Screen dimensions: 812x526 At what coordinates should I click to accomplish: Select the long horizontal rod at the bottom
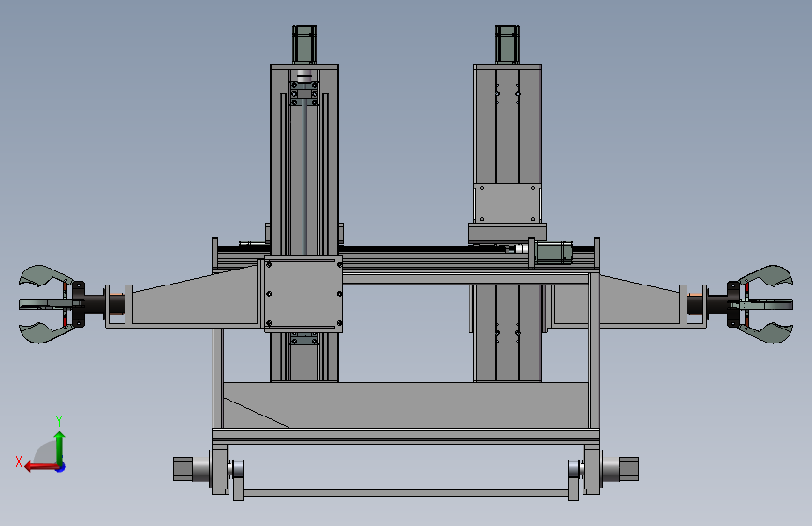(406, 493)
